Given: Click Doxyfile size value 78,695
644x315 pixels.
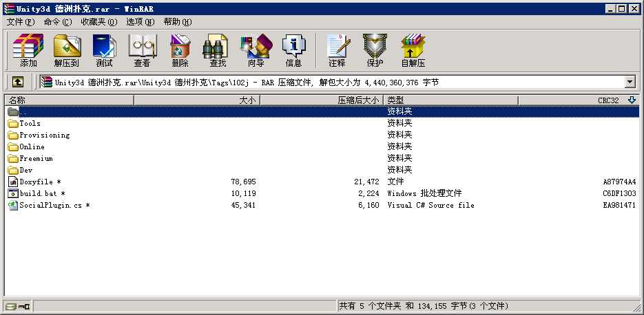Looking at the screenshot, I should click(243, 182).
